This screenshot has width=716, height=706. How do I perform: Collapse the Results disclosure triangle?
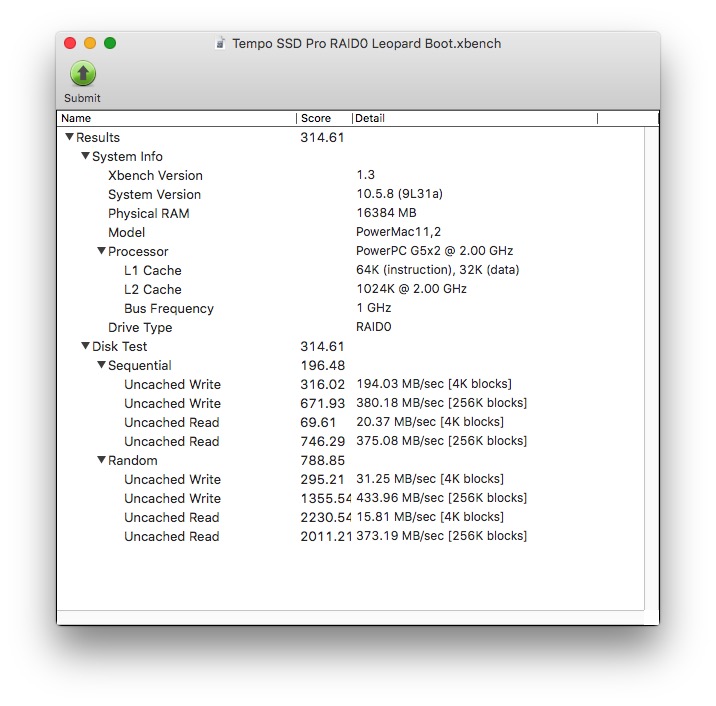(x=69, y=137)
